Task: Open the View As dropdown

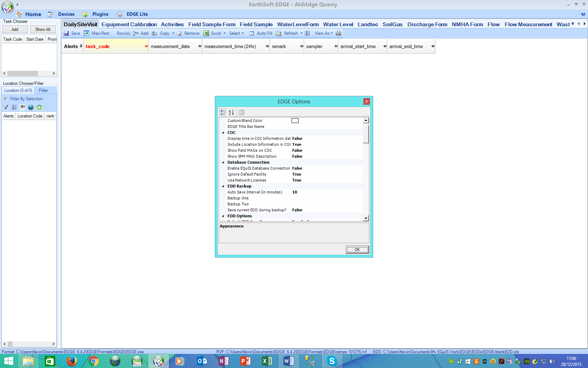Action: coord(324,33)
